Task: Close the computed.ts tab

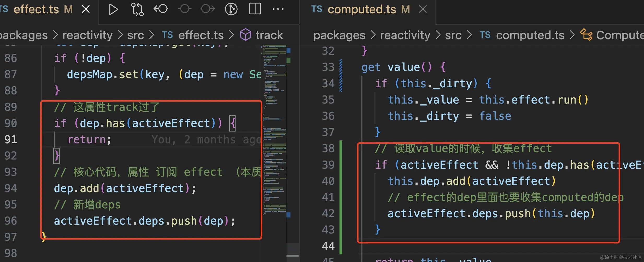Action: click(x=423, y=10)
